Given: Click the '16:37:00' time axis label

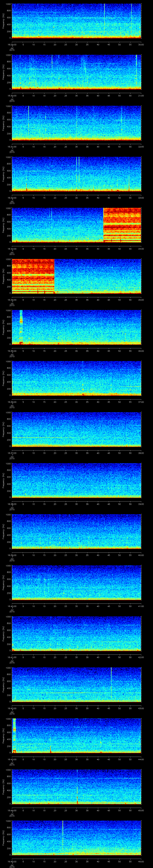Looking at the screenshot, I should pos(12,453).
